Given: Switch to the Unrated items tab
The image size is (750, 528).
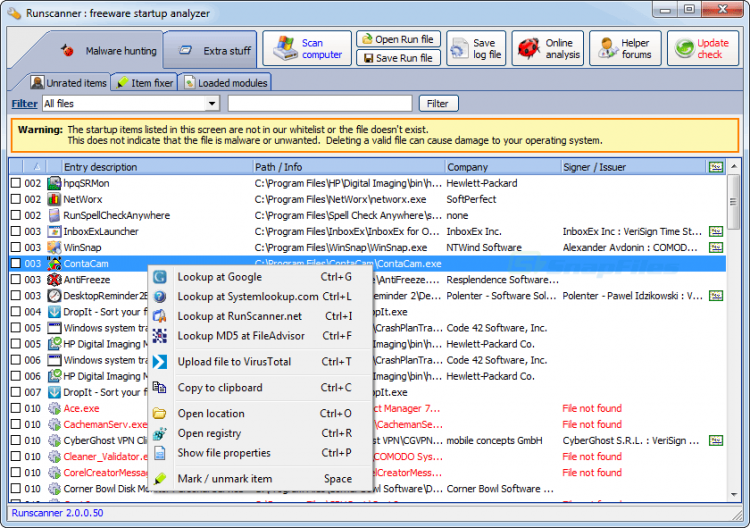Looking at the screenshot, I should pos(68,83).
